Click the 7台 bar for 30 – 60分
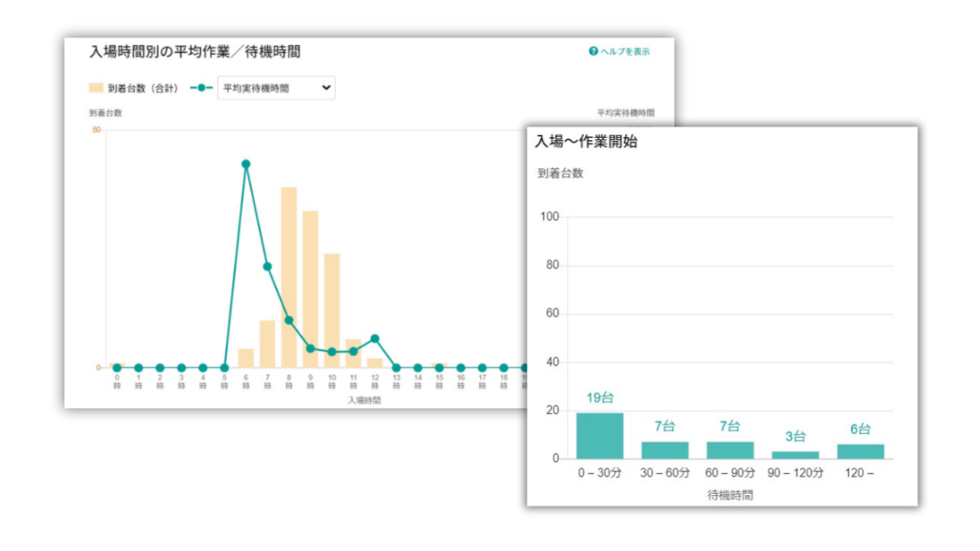This screenshot has width=980, height=551. [665, 451]
